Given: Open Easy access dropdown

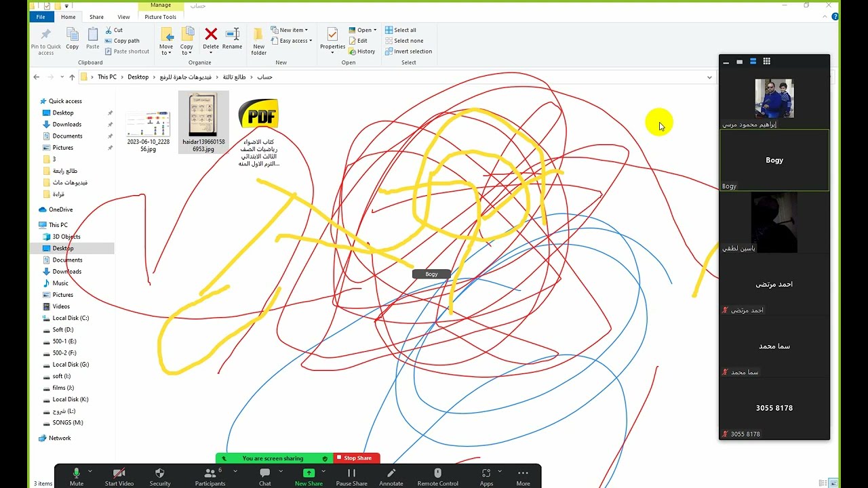Looking at the screenshot, I should point(292,41).
